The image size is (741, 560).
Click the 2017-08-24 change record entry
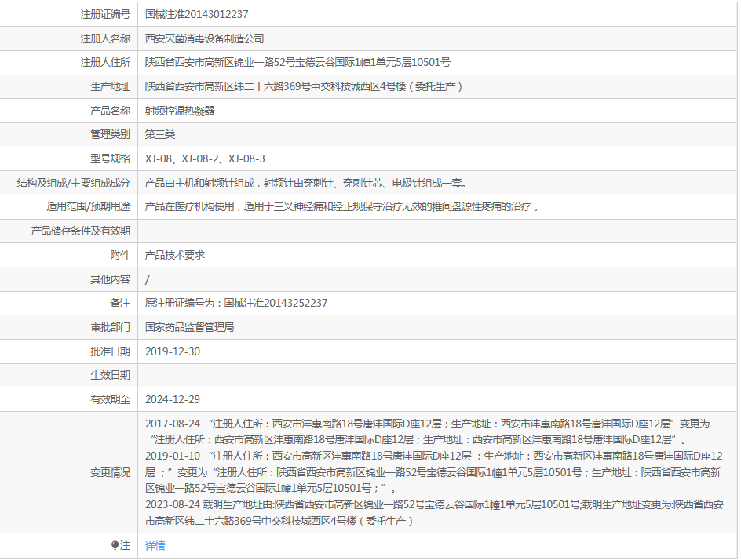(x=428, y=431)
